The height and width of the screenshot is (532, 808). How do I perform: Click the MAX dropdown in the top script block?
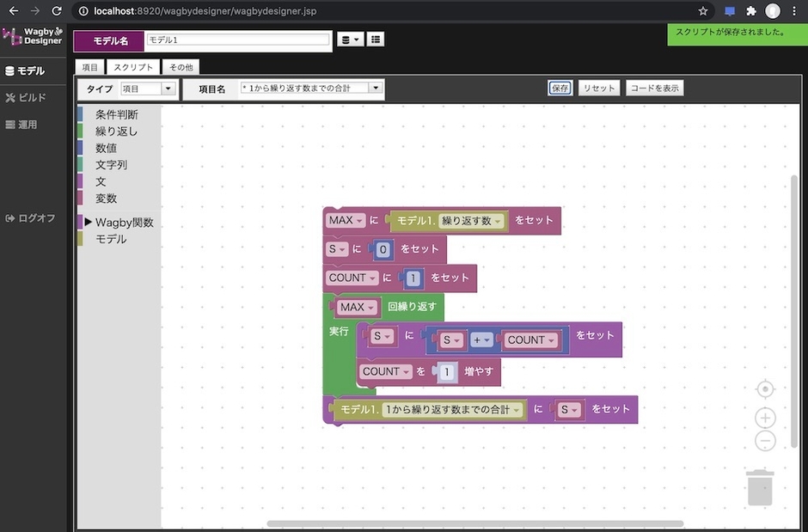pos(344,220)
